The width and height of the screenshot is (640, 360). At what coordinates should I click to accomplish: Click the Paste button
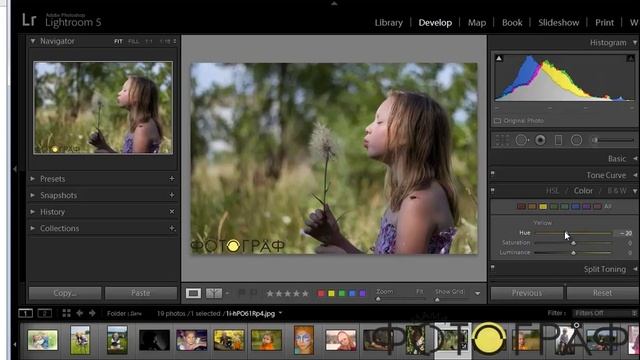141,293
